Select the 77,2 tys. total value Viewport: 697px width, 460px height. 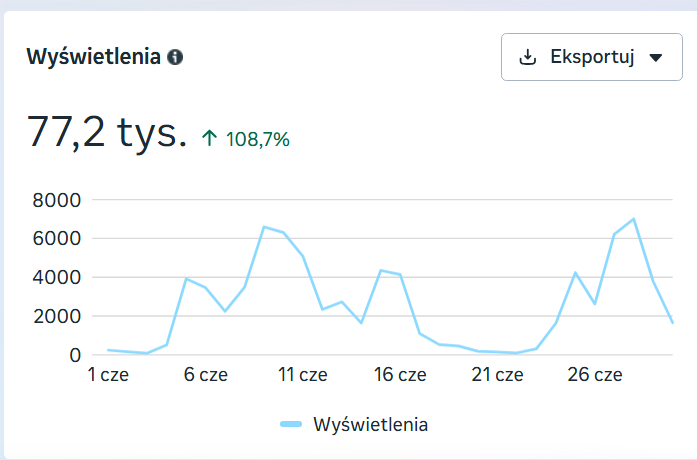107,132
